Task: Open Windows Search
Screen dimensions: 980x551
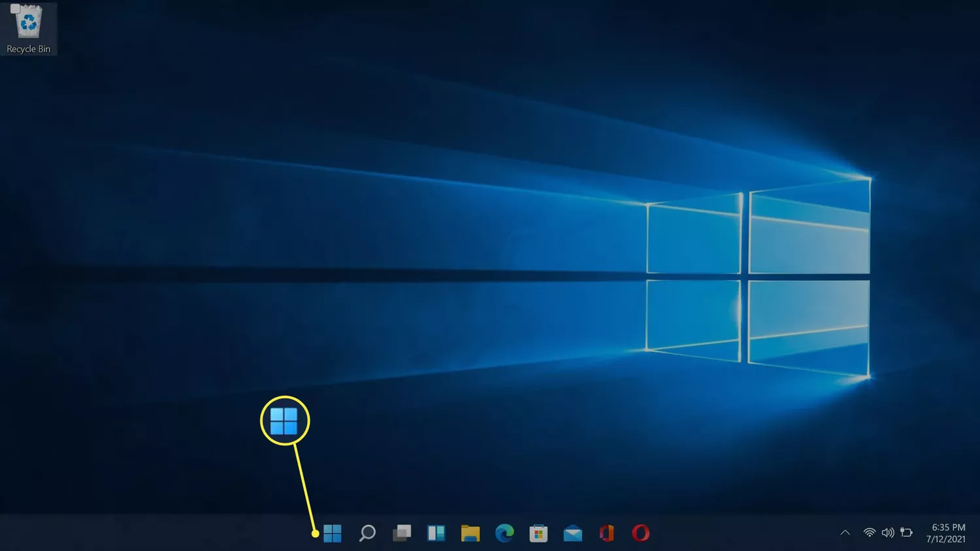Action: [x=367, y=533]
